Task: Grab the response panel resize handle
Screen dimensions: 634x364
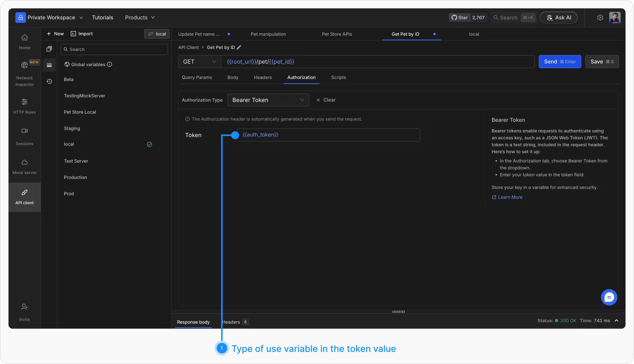Action: pyautogui.click(x=398, y=312)
